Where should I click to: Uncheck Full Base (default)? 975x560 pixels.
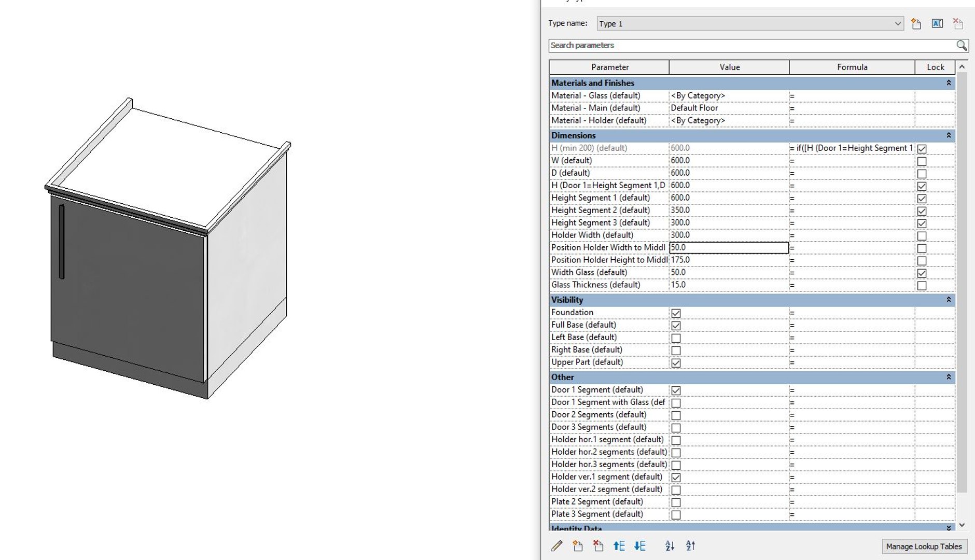[676, 325]
